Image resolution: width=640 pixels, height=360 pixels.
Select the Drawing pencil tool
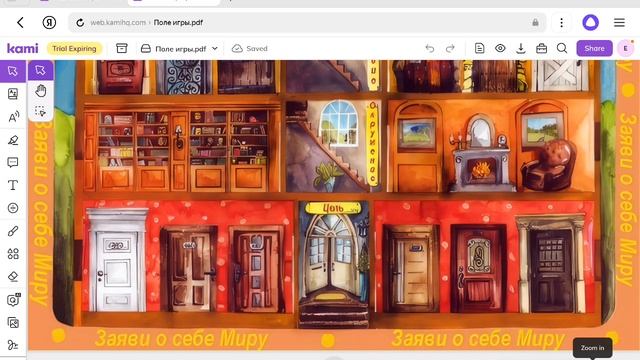(x=13, y=231)
